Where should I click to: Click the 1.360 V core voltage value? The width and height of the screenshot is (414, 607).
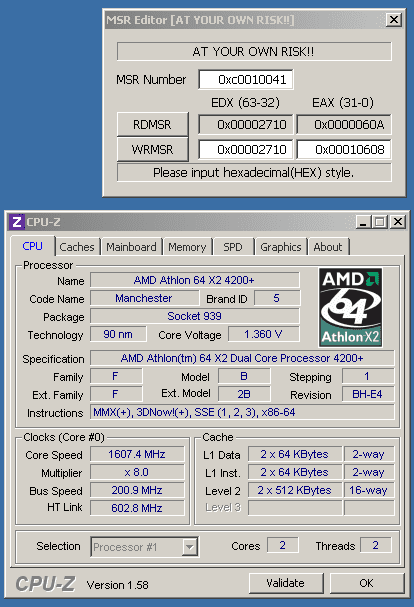[264, 334]
